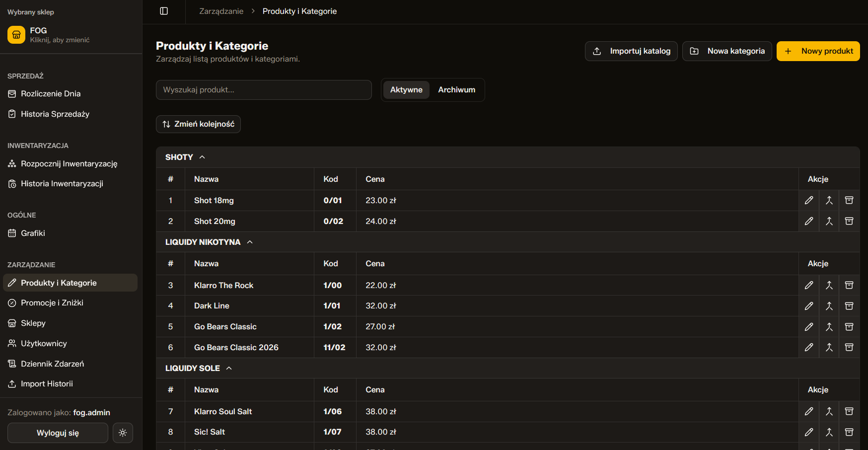Collapse the LIQUIDY SOLE category
The image size is (868, 450).
229,368
